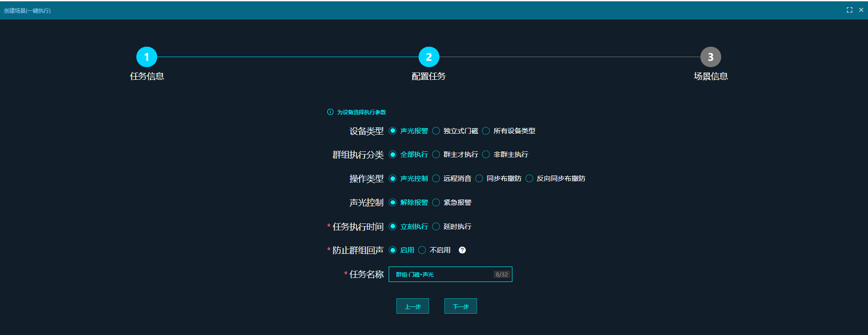Disable echo prevention with 不启用
Image resolution: width=868 pixels, height=335 pixels.
pos(422,250)
